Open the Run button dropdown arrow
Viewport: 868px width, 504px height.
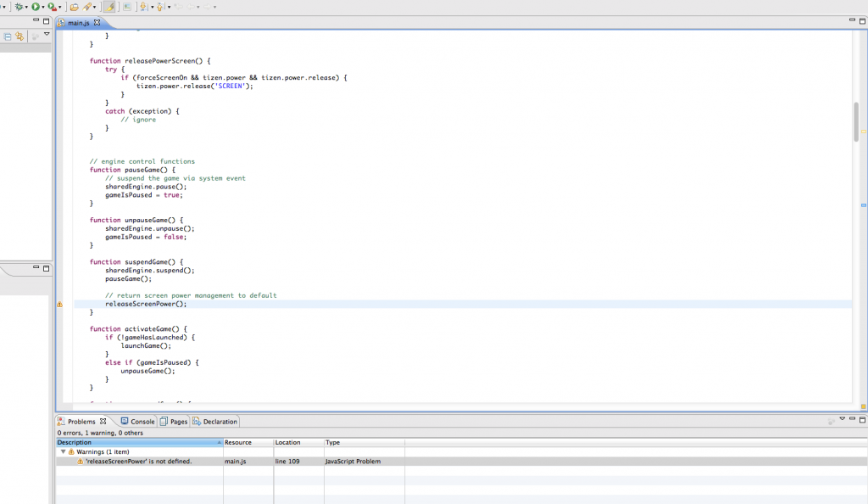(x=44, y=8)
